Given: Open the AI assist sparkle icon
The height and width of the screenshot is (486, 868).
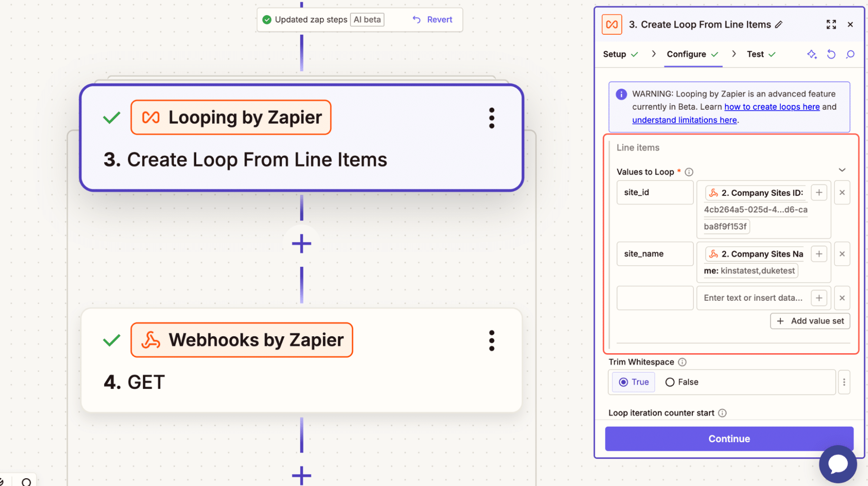Looking at the screenshot, I should (812, 54).
